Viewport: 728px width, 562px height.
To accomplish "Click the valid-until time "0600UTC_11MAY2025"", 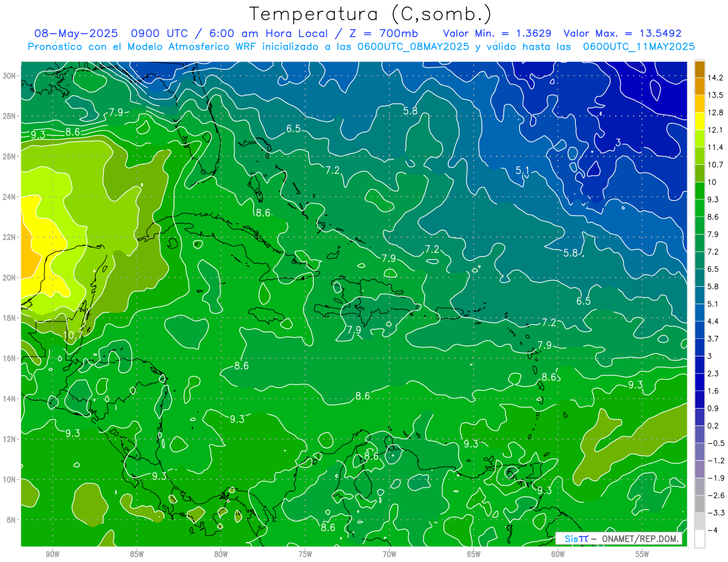I will [639, 47].
